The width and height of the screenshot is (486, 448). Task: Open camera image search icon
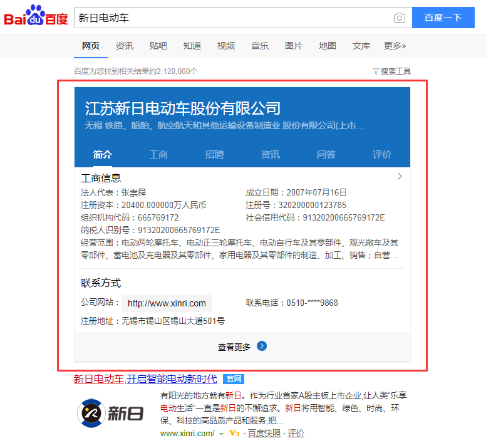click(399, 18)
